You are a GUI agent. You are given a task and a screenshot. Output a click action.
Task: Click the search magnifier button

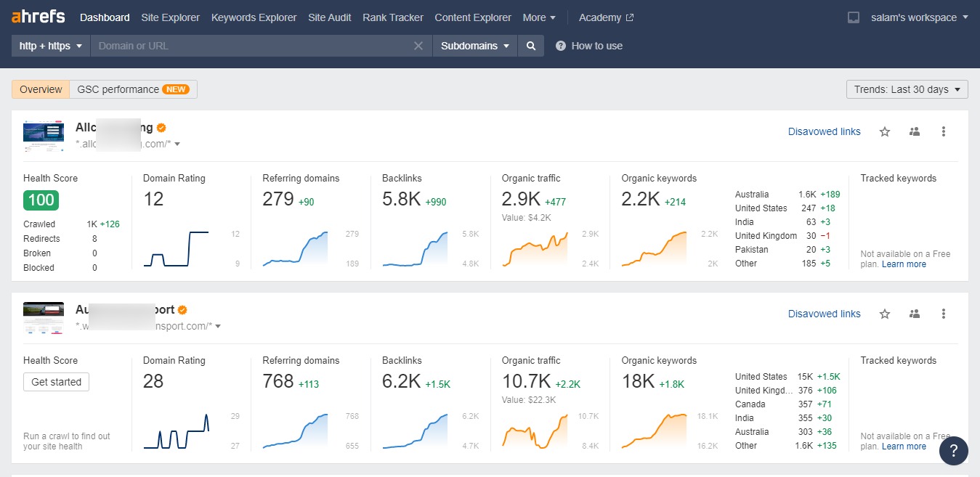(x=531, y=46)
